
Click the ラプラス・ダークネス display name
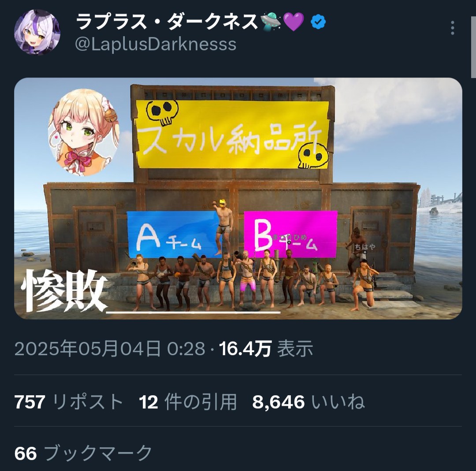pyautogui.click(x=167, y=22)
